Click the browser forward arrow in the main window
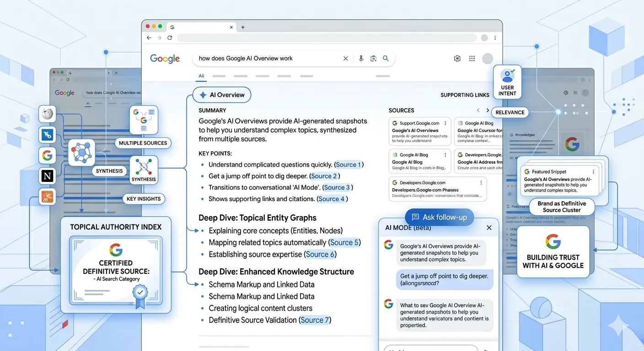The image size is (644, 351). pos(159,38)
